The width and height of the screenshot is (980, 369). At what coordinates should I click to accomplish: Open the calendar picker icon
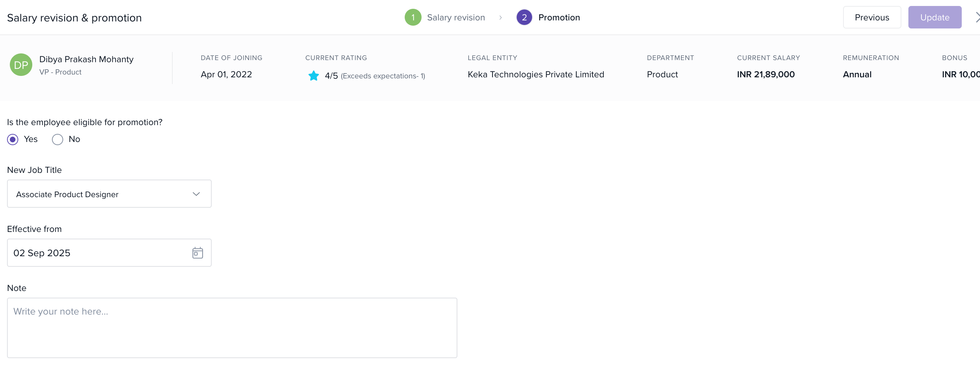[198, 253]
